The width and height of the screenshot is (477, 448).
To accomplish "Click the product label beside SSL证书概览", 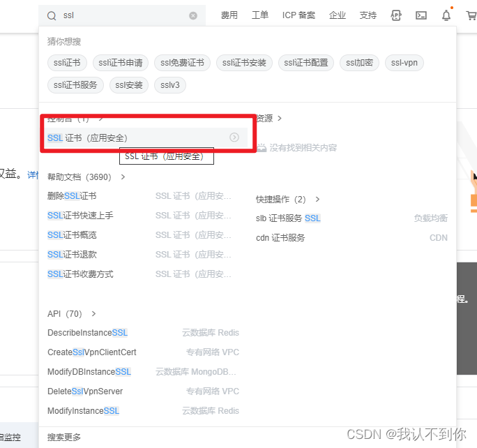I will (x=193, y=235).
